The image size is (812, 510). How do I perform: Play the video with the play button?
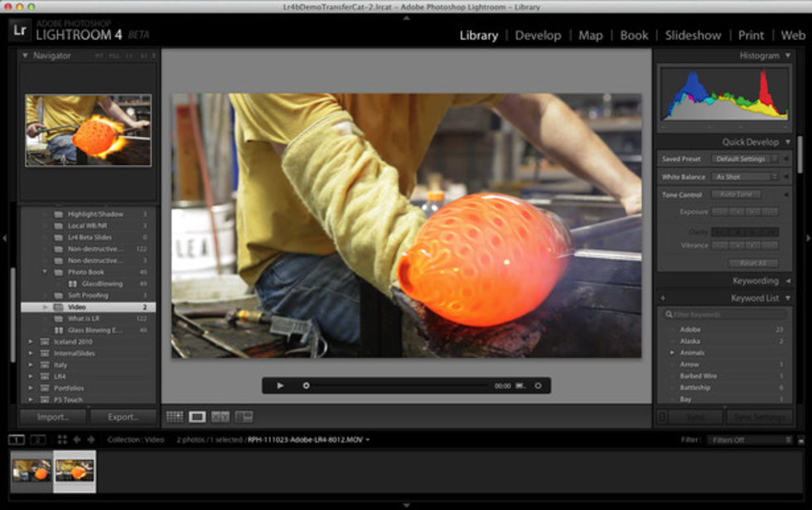click(280, 386)
